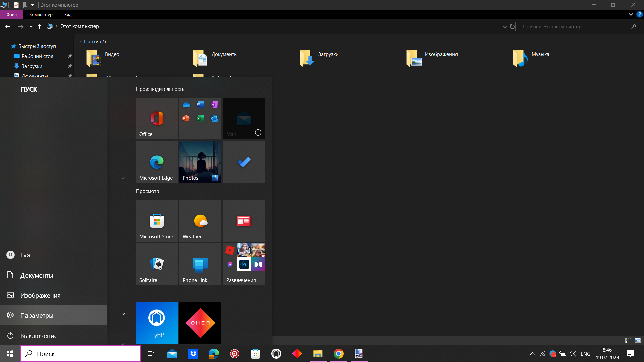Show hidden tray icons chevron
Image resolution: width=644 pixels, height=362 pixels.
coord(532,354)
